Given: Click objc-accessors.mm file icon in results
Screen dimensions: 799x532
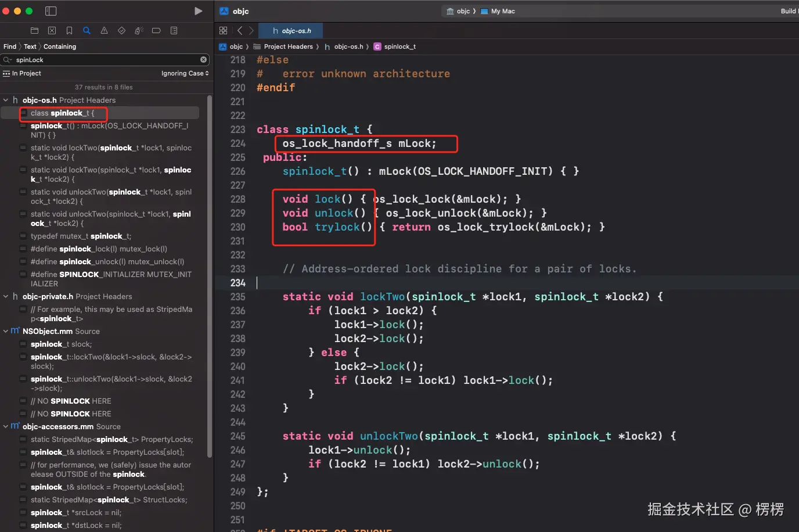Looking at the screenshot, I should [x=15, y=426].
